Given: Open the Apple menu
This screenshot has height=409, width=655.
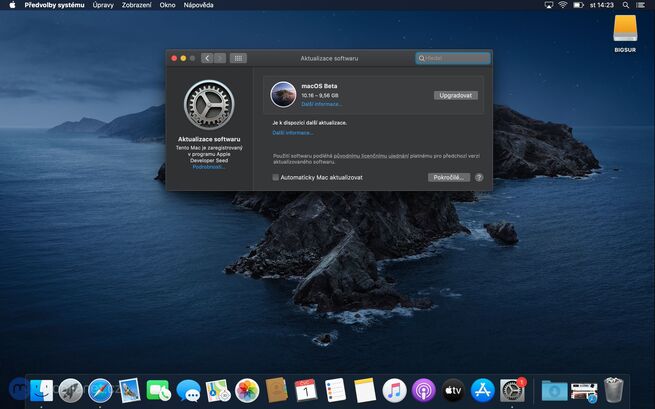Looking at the screenshot, I should (12, 5).
